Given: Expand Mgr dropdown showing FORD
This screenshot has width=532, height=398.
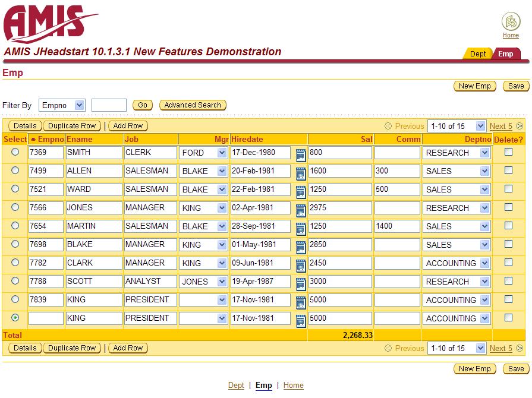Looking at the screenshot, I should point(222,153).
